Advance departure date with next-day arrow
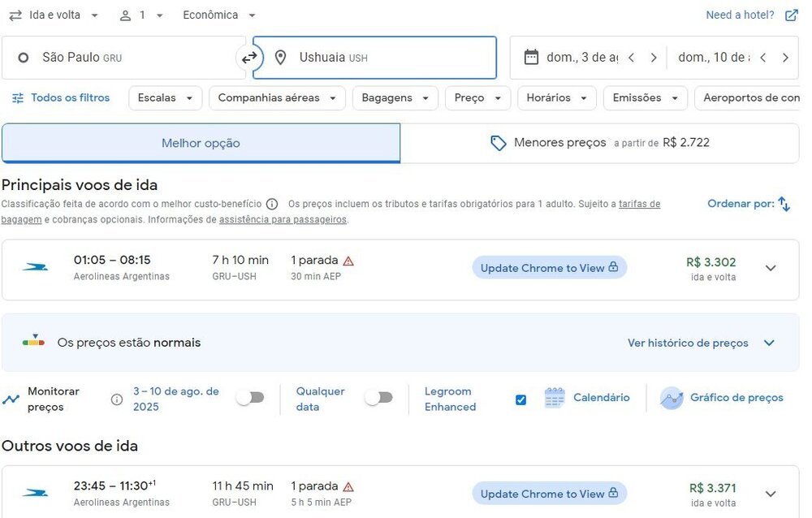The width and height of the screenshot is (812, 518). [653, 58]
